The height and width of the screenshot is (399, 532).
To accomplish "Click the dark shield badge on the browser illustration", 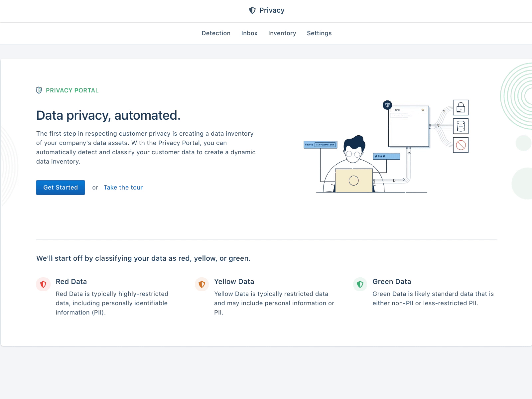I will tap(388, 106).
